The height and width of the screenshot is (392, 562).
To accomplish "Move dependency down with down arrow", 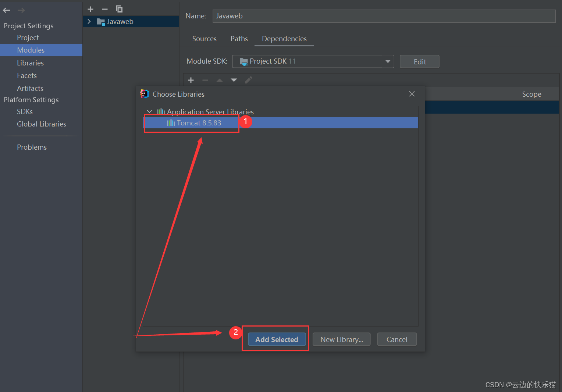I will point(234,80).
